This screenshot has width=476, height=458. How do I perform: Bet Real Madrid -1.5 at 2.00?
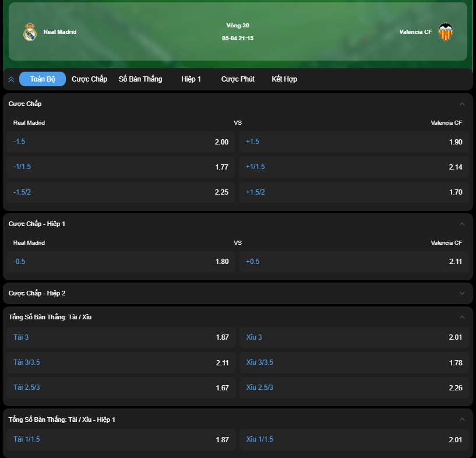click(121, 142)
